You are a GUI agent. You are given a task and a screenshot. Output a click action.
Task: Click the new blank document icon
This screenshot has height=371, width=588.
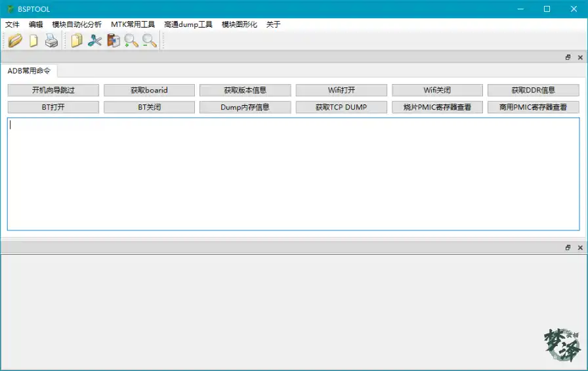pos(33,41)
